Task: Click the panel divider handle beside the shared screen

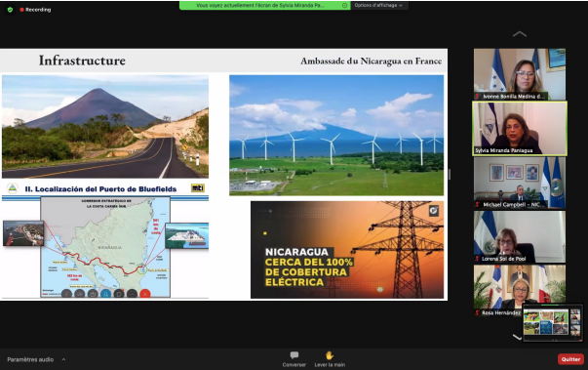Action: 450,174
